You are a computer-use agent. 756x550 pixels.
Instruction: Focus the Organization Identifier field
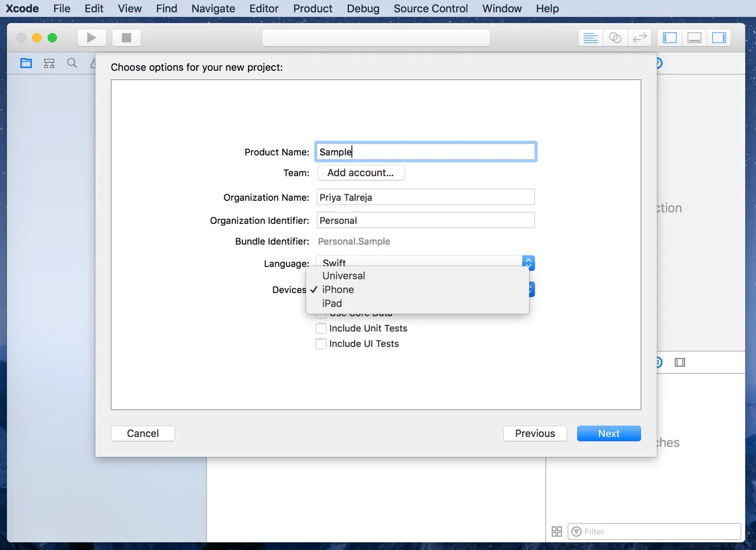click(x=426, y=220)
